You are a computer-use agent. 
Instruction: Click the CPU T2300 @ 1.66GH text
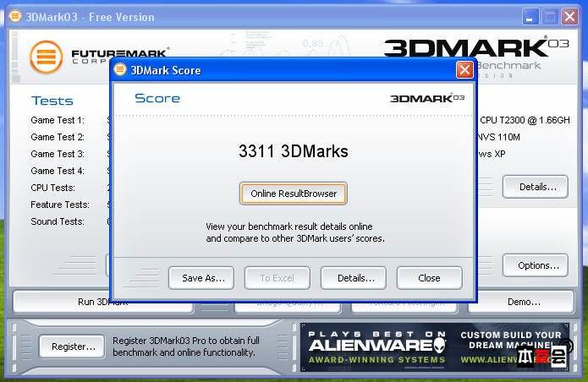pos(525,120)
